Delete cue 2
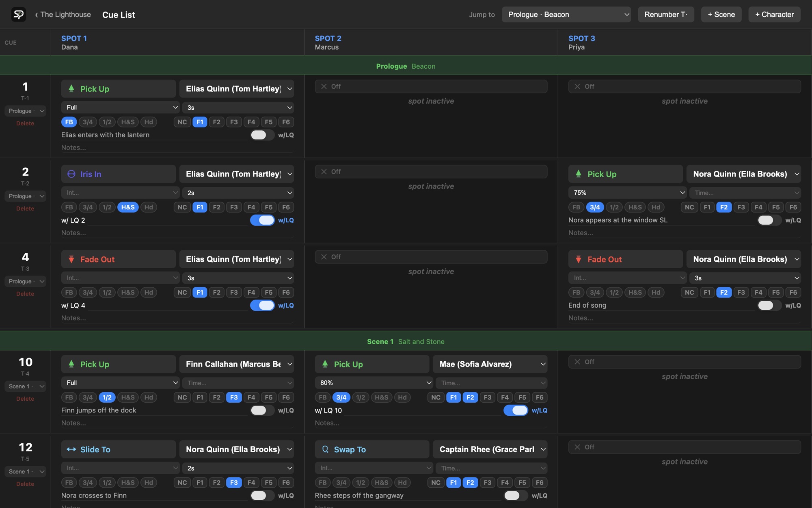Viewport: 812px width, 508px height. coord(25,208)
